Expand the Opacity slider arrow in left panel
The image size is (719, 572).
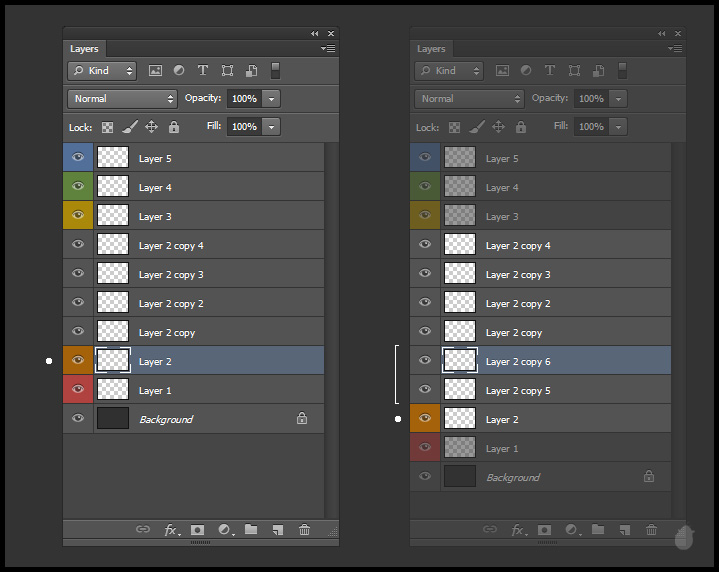(271, 99)
